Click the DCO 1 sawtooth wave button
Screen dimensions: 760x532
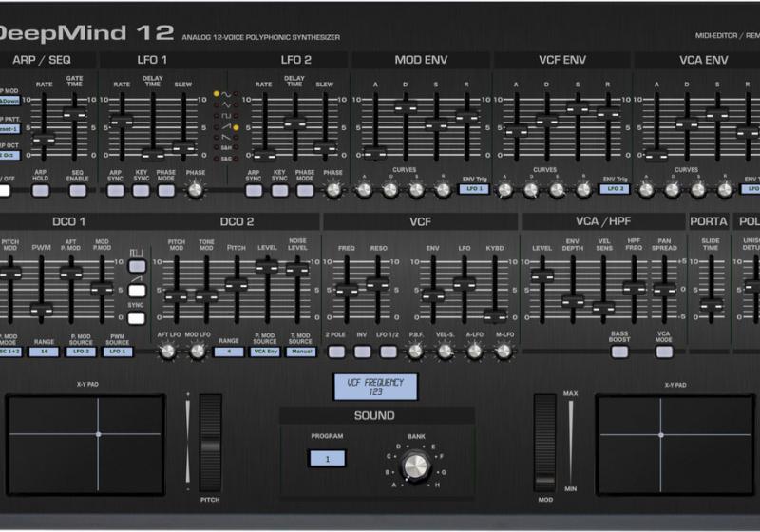(x=137, y=292)
